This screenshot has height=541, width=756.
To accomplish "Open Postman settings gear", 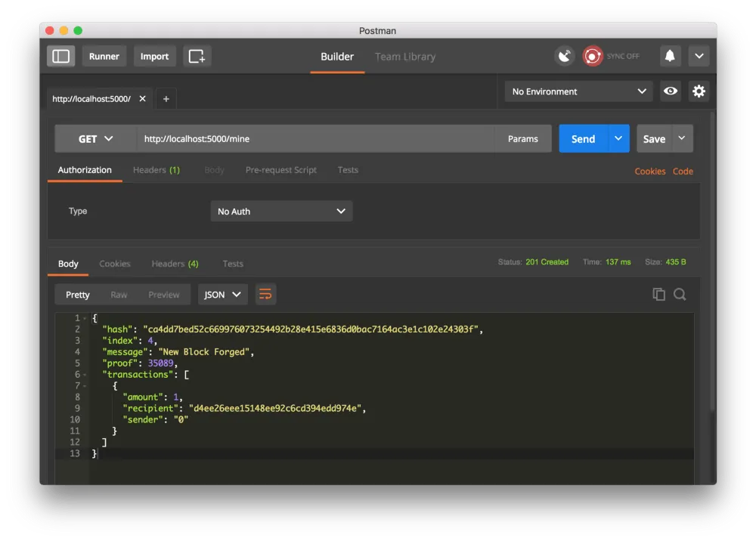I will point(699,91).
